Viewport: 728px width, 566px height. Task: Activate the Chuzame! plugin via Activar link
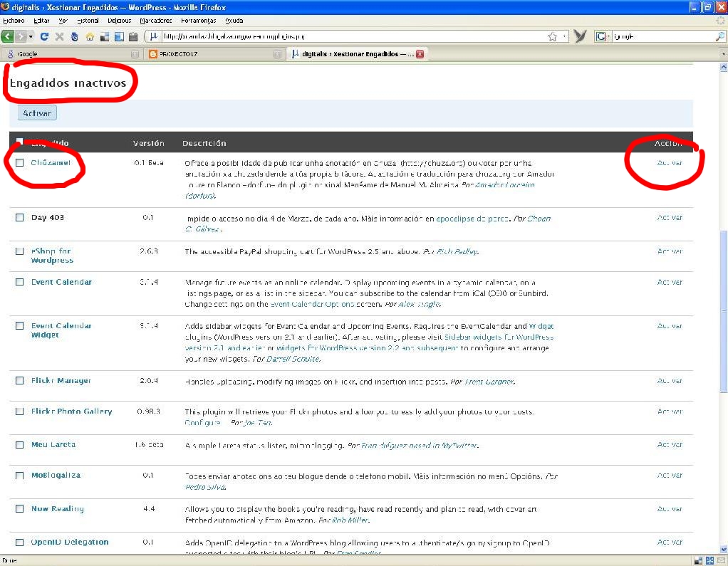coord(670,163)
